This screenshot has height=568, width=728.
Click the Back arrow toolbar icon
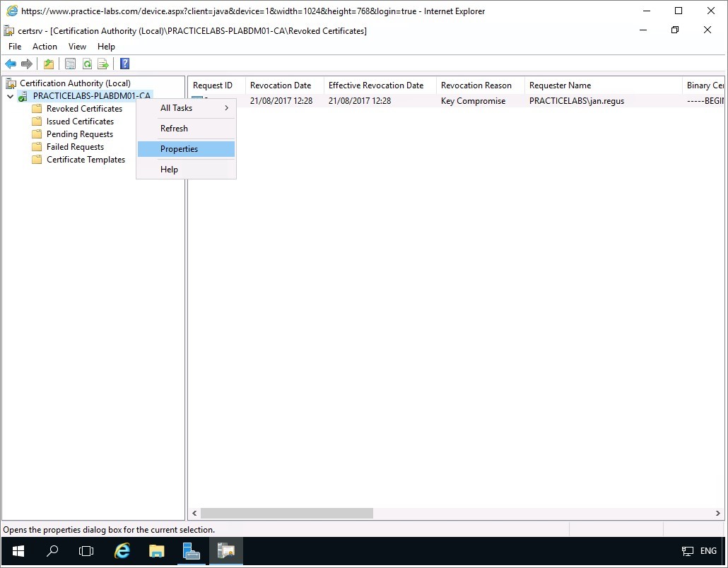(10, 64)
